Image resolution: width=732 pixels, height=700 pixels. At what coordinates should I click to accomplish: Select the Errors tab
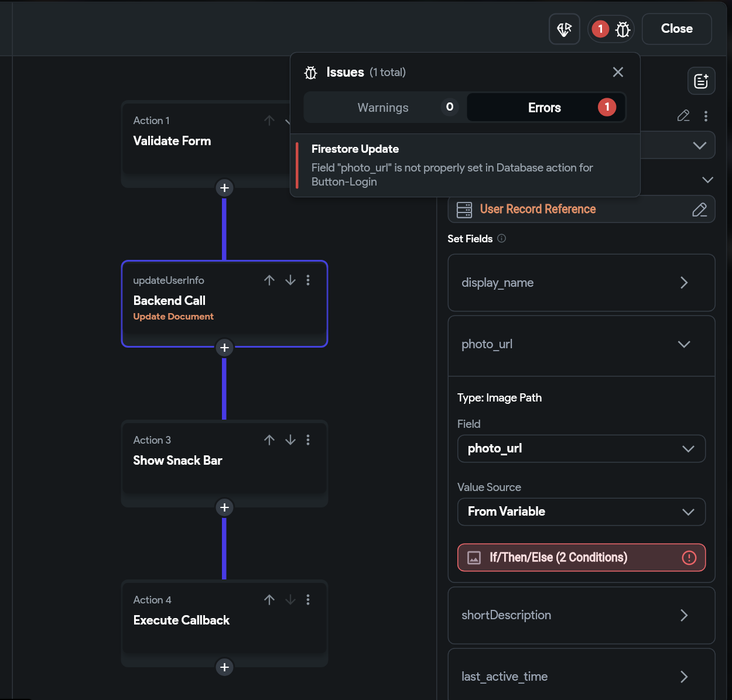pos(546,108)
